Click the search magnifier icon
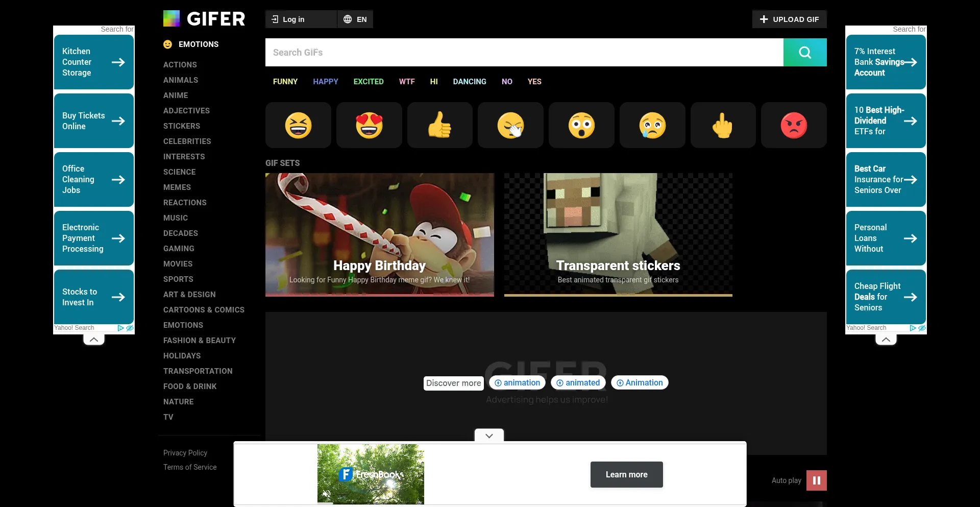This screenshot has height=507, width=980. click(x=804, y=52)
